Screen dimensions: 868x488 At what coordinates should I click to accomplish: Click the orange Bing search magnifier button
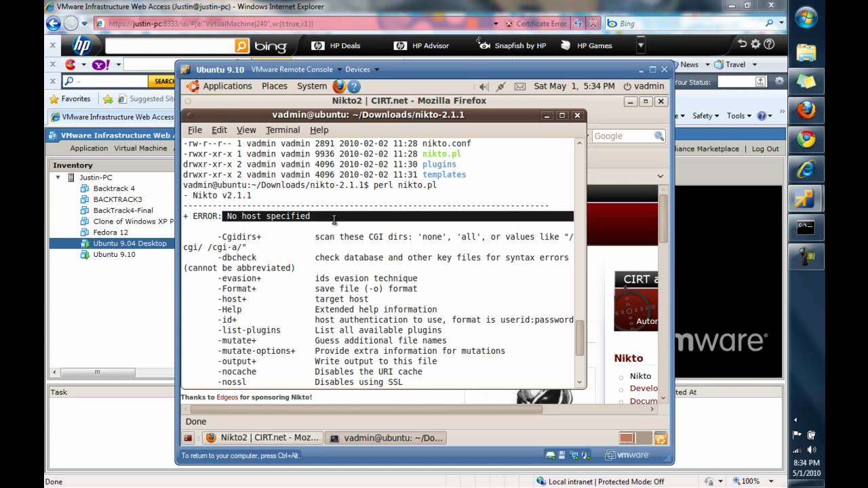[x=241, y=45]
